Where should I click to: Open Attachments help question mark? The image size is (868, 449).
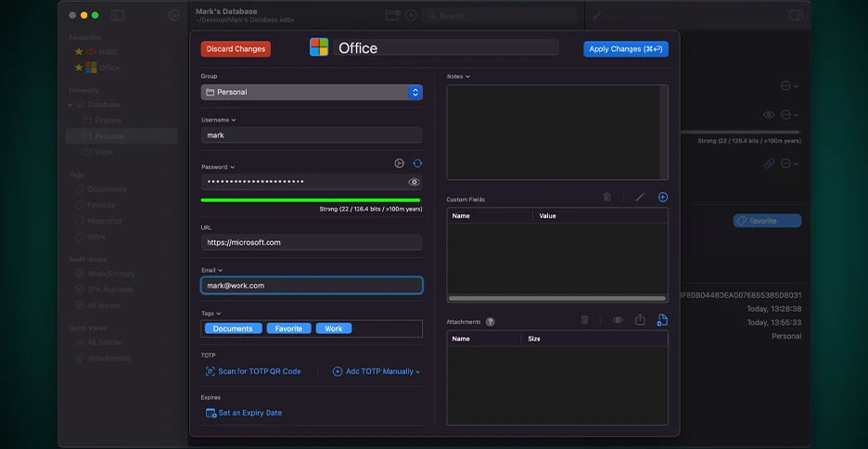(x=490, y=322)
